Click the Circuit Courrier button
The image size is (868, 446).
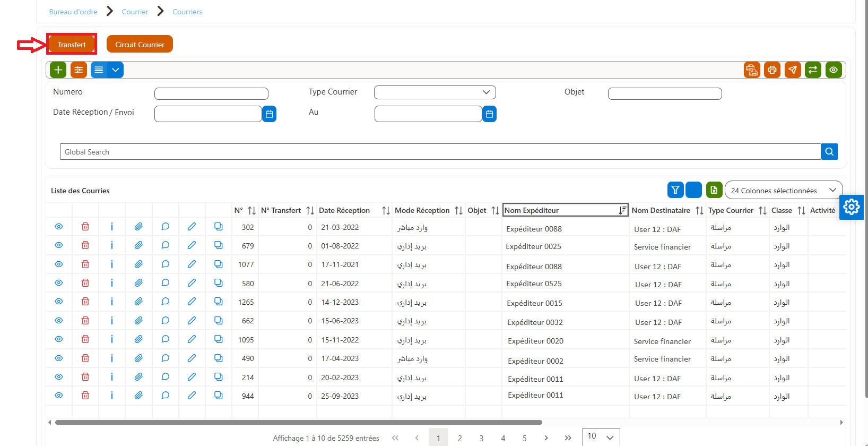click(140, 44)
